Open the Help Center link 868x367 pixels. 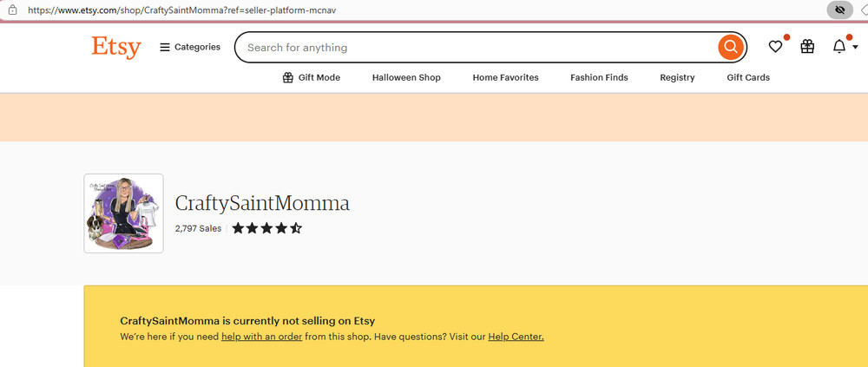pos(516,337)
